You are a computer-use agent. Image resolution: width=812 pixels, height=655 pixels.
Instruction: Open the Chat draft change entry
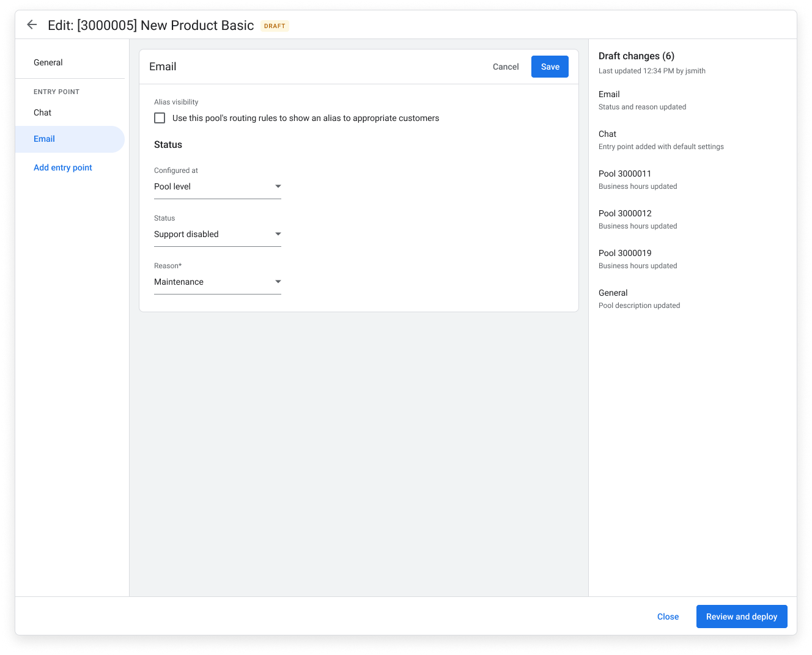(x=661, y=140)
